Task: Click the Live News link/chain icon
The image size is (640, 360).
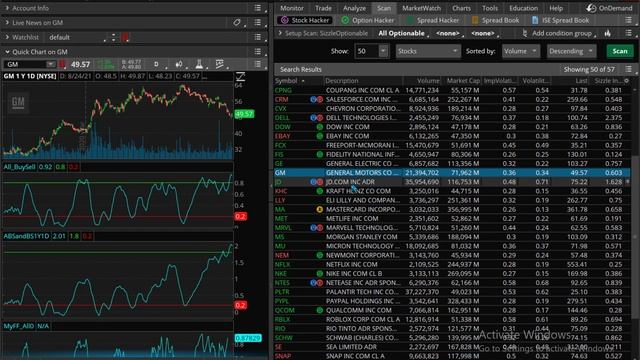Action: (x=237, y=22)
